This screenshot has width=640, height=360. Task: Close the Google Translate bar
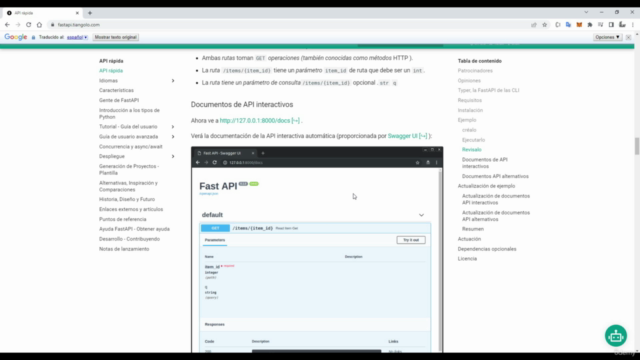(x=629, y=37)
